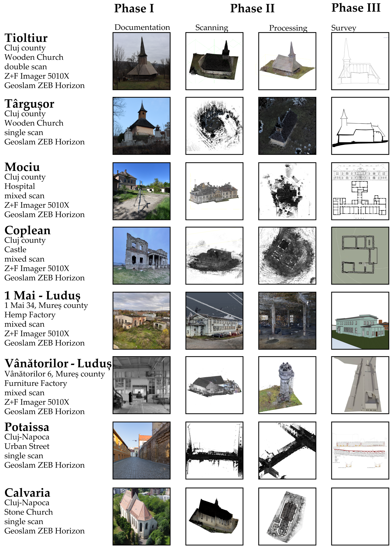Click the Târgușor church photo
The image size is (392, 547).
point(141,126)
